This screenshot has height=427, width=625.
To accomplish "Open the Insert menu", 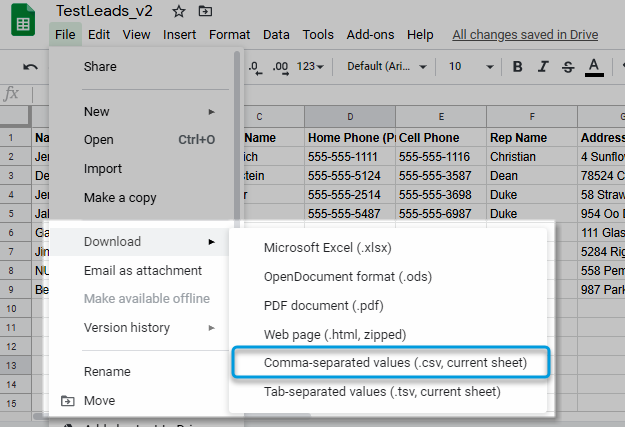I will 179,35.
